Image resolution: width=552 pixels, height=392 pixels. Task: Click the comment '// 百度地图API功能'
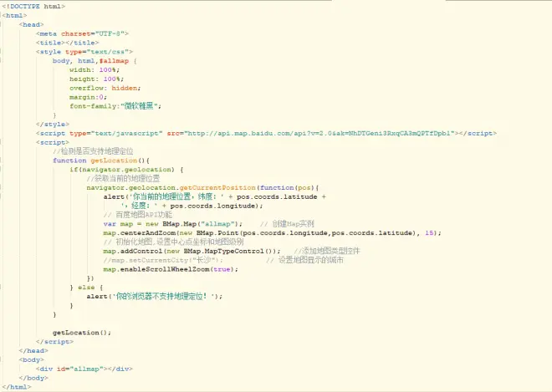pos(138,215)
